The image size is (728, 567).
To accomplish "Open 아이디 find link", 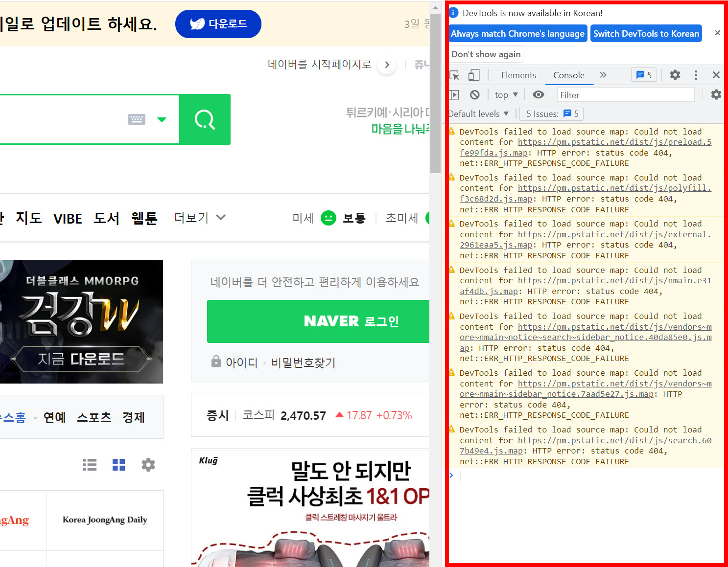I will click(241, 363).
